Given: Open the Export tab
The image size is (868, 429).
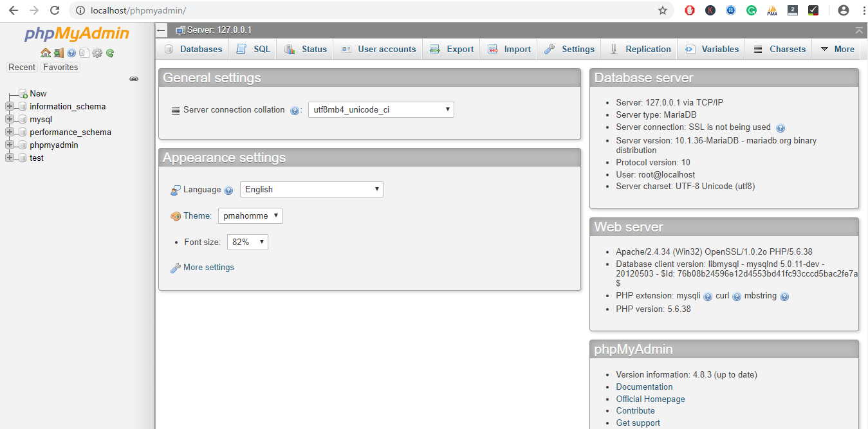Looking at the screenshot, I should click(x=452, y=49).
